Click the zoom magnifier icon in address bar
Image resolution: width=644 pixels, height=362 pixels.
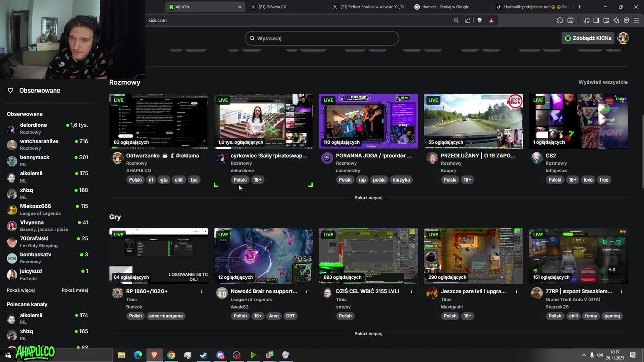click(x=456, y=20)
